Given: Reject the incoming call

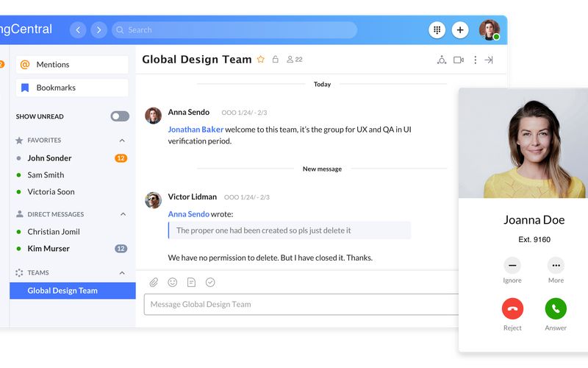Looking at the screenshot, I should pyautogui.click(x=512, y=308).
